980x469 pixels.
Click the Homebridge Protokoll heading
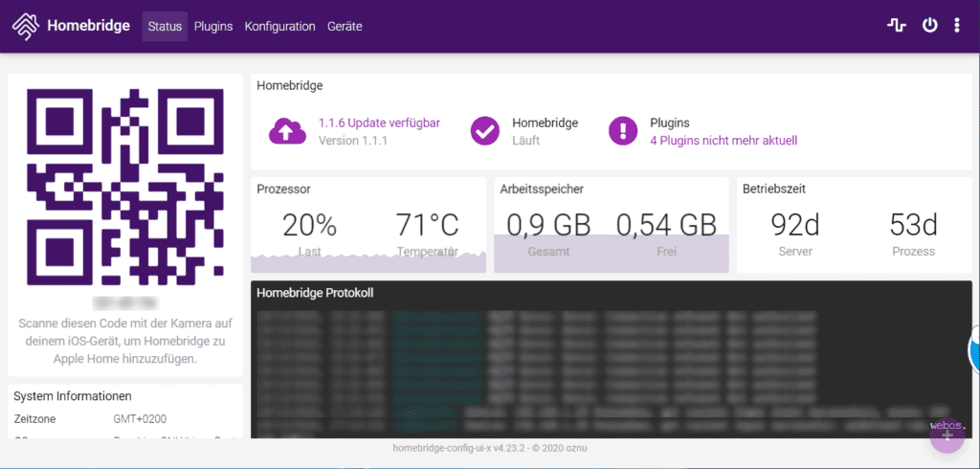315,292
